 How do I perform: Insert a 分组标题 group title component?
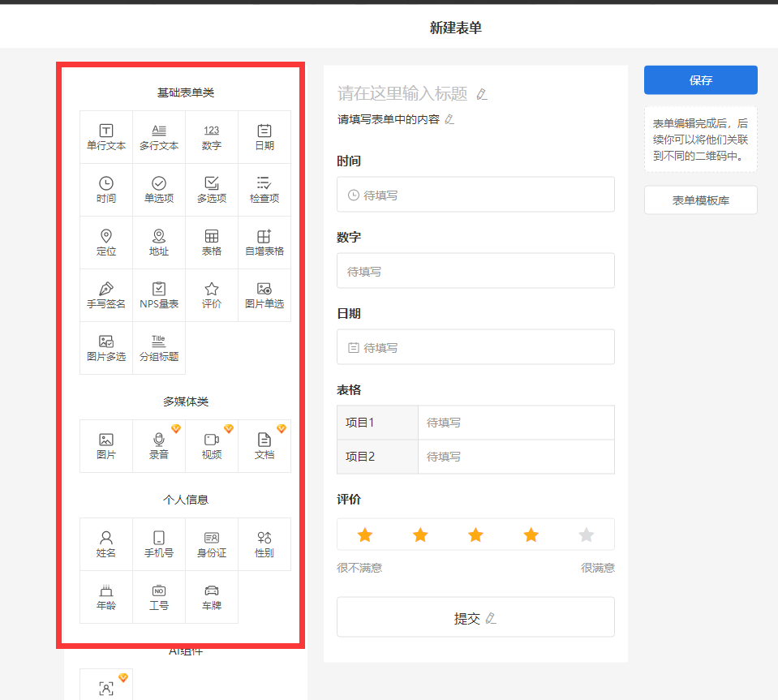click(x=159, y=348)
